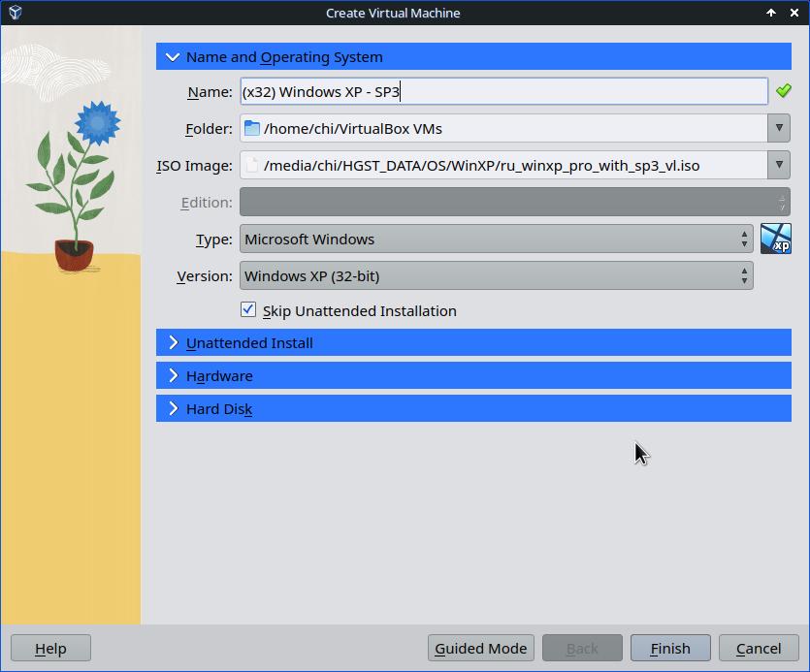This screenshot has height=672, width=810.
Task: Click the Windows XP OS type icon
Action: point(775,239)
